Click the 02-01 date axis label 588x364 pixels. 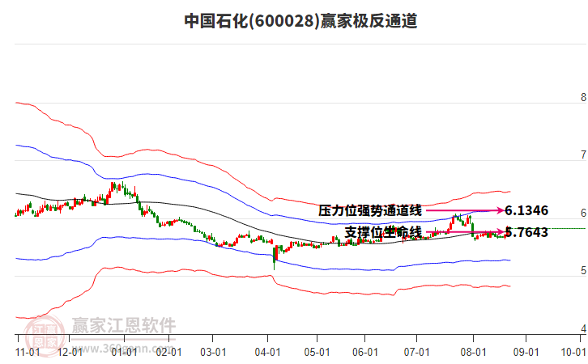168,353
